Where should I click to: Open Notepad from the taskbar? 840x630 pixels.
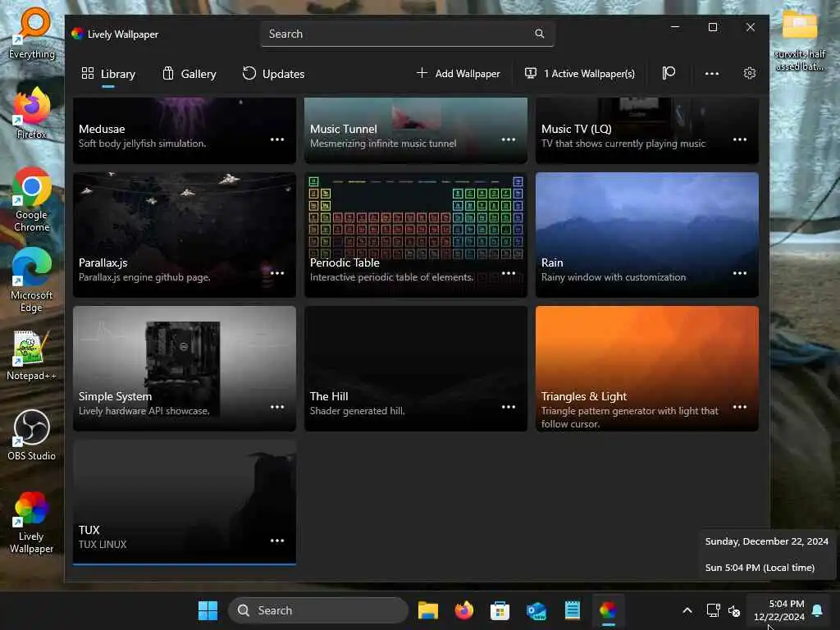pyautogui.click(x=572, y=610)
